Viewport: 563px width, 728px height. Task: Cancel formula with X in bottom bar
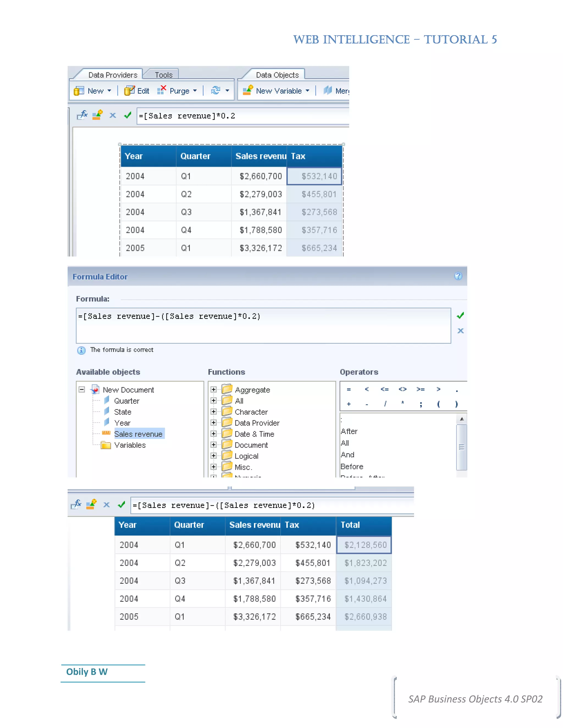pyautogui.click(x=106, y=505)
